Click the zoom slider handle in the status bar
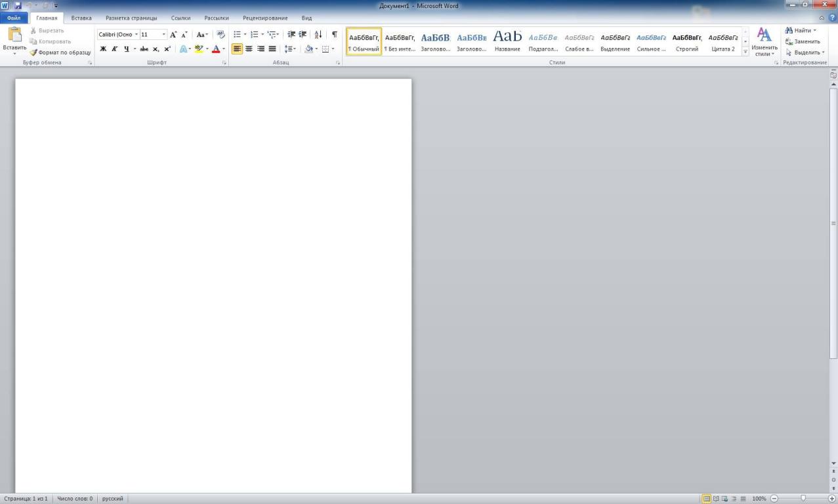This screenshot has height=504, width=838. [x=803, y=499]
